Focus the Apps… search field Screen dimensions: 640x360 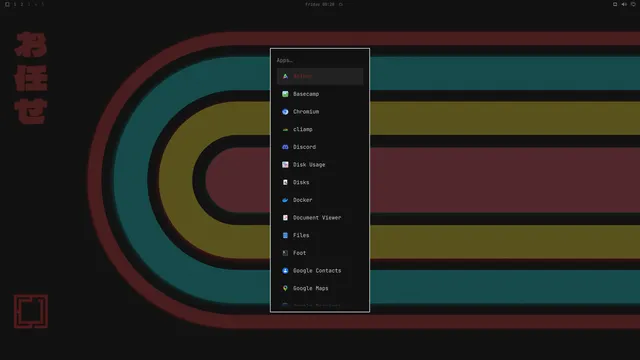(320, 60)
